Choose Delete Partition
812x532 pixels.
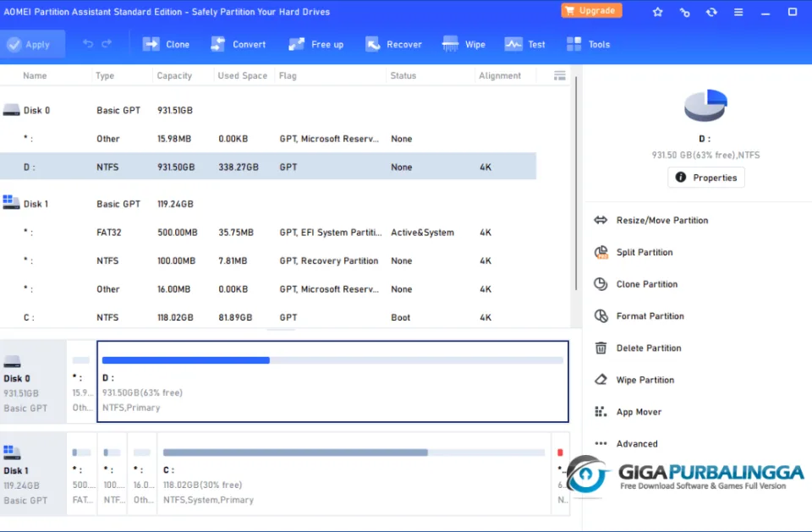click(x=649, y=348)
